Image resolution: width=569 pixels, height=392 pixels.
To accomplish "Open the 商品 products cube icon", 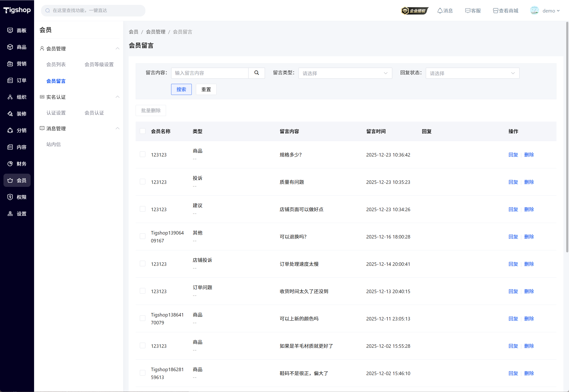I will 10,47.
